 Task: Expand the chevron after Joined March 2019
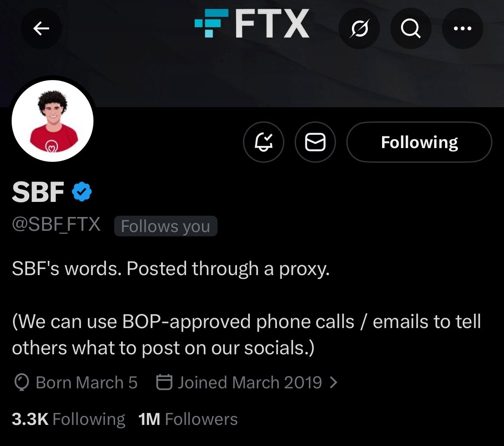click(x=333, y=382)
